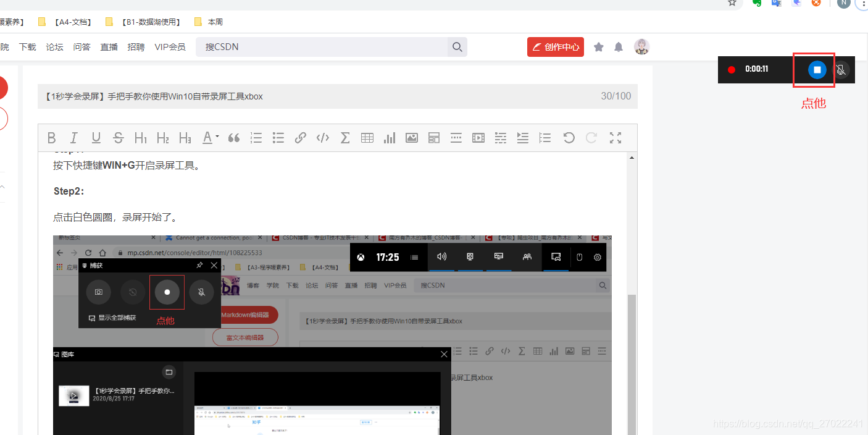The width and height of the screenshot is (868, 435).
Task: Insert a block quote
Action: [234, 138]
